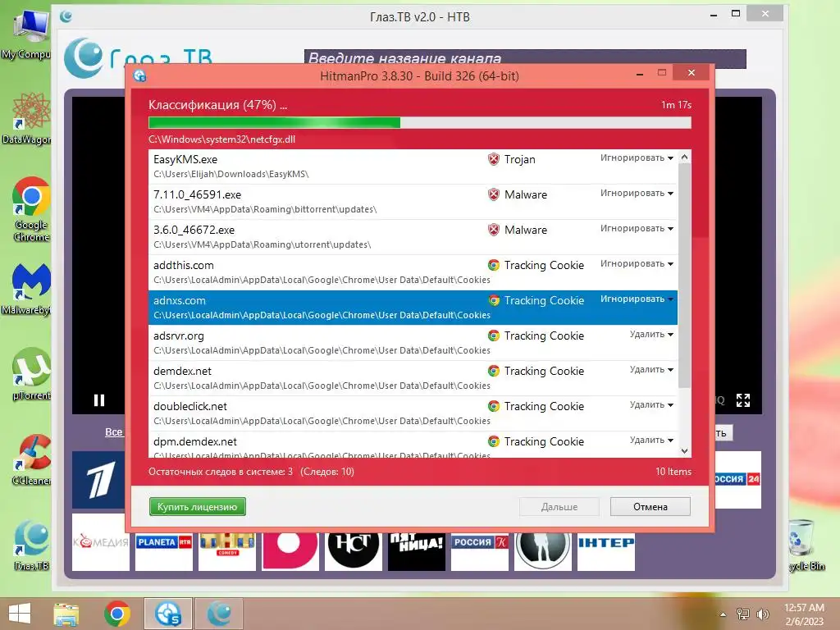Switch to HitmanPro taskbar button
Viewport: 840px width, 630px height.
click(x=167, y=614)
